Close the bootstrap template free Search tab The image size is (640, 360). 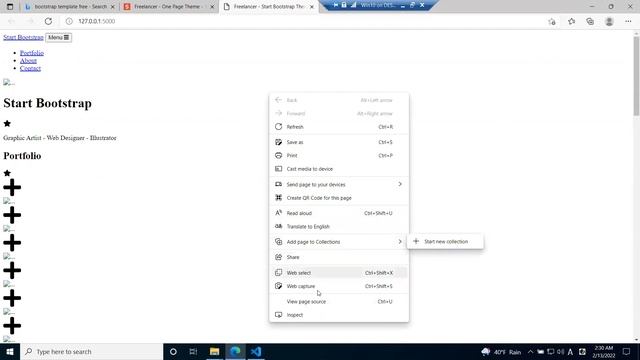click(113, 7)
